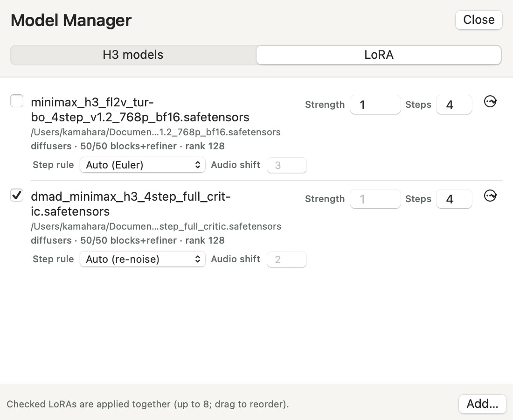Click the path ending step_full_critic.safetensors
The width and height of the screenshot is (513, 420).
coord(156,226)
